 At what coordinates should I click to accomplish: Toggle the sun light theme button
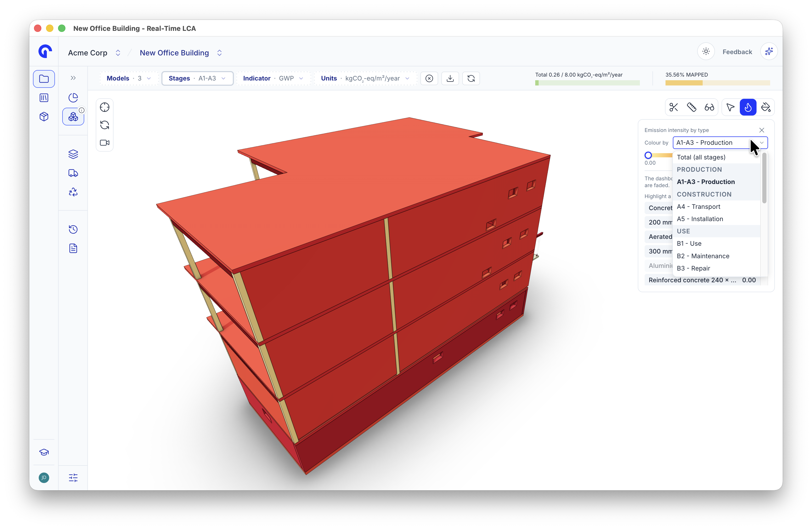(706, 51)
